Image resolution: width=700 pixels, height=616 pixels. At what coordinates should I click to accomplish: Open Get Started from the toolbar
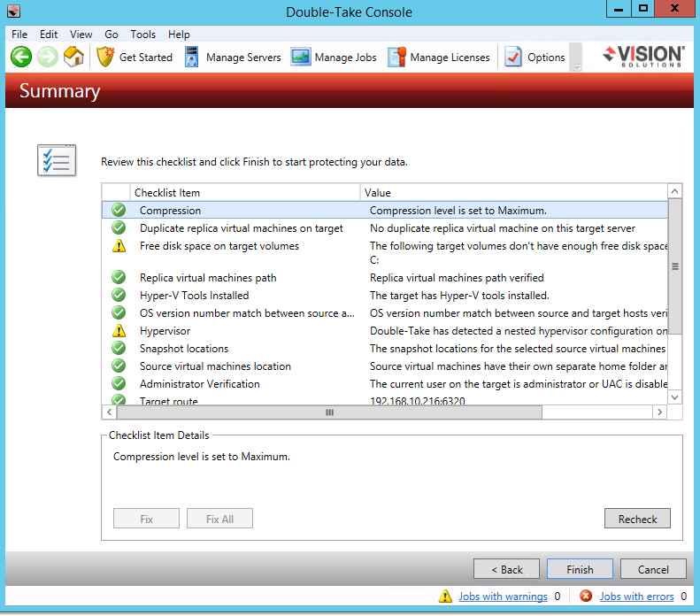(135, 58)
